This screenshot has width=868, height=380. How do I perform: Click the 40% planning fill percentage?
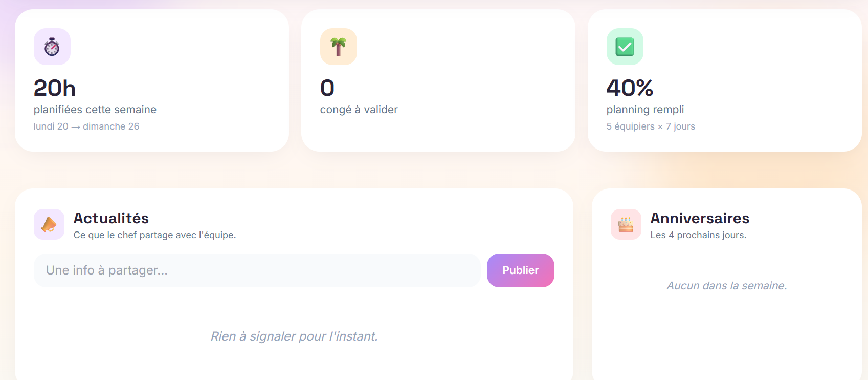[630, 88]
